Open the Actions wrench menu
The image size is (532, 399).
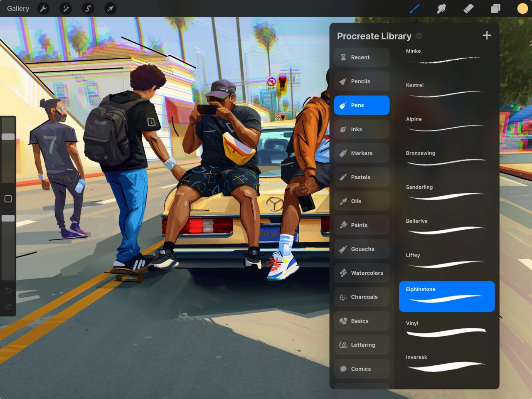[x=43, y=8]
